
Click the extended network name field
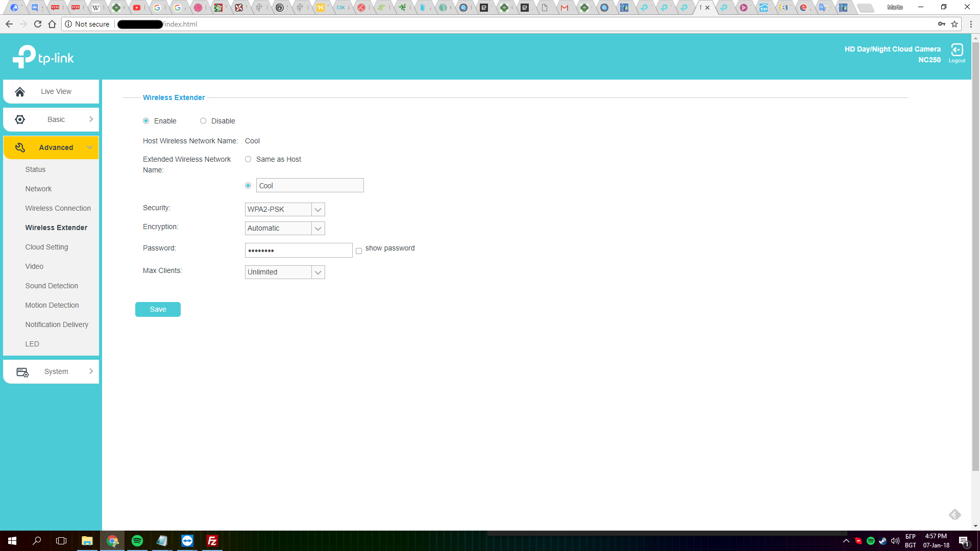click(x=310, y=186)
